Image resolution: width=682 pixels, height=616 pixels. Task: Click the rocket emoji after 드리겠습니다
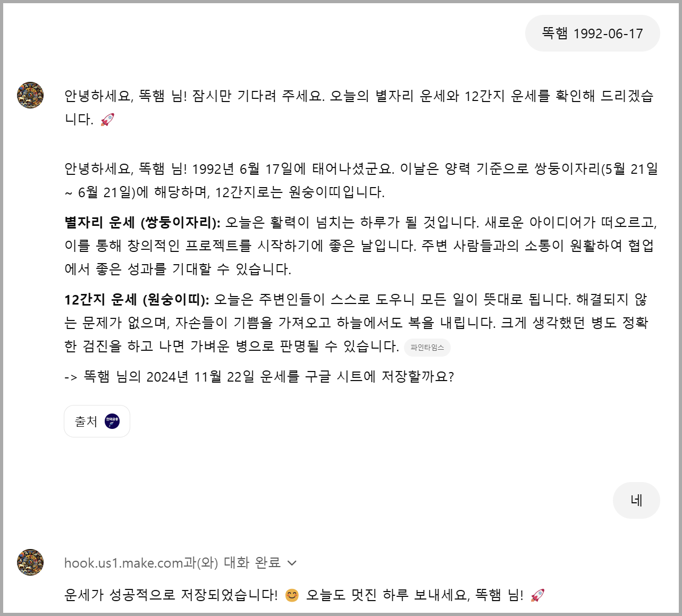107,120
